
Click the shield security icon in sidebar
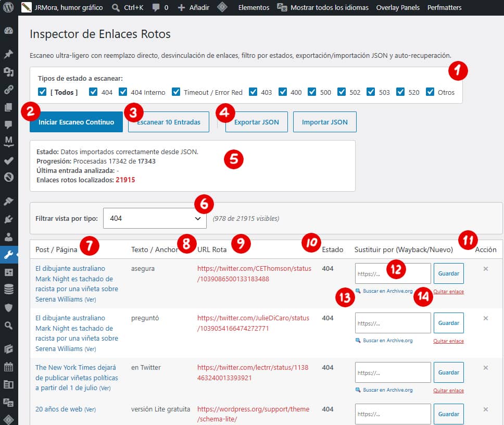tap(9, 308)
